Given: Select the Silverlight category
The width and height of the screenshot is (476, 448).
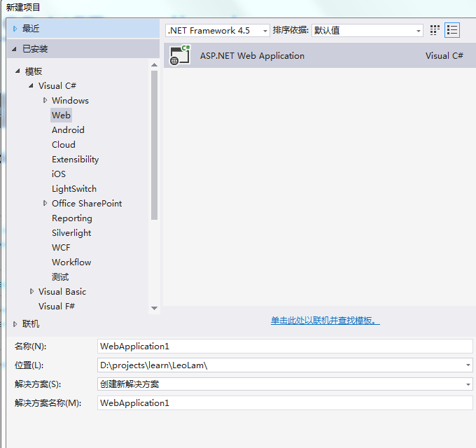Looking at the screenshot, I should pos(71,233).
